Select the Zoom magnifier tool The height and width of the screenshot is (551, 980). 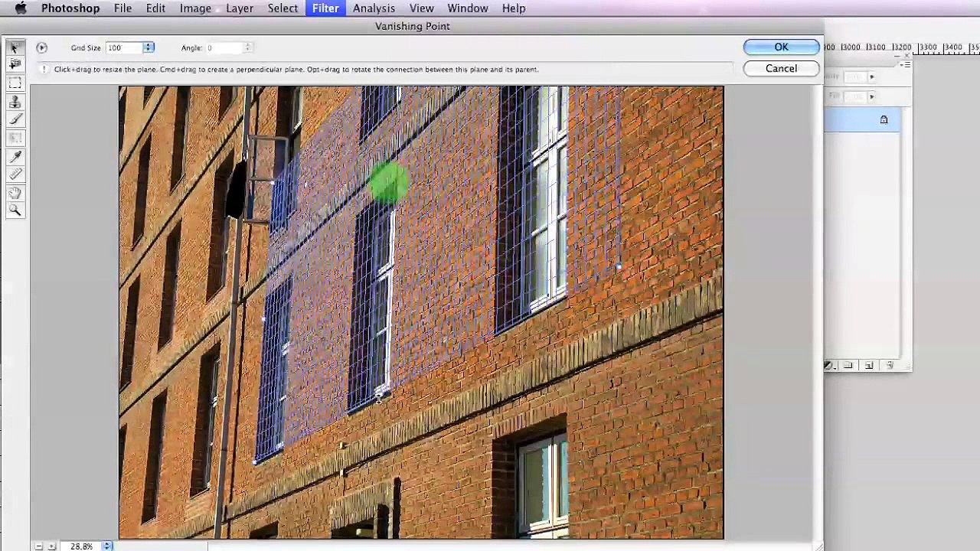15,210
